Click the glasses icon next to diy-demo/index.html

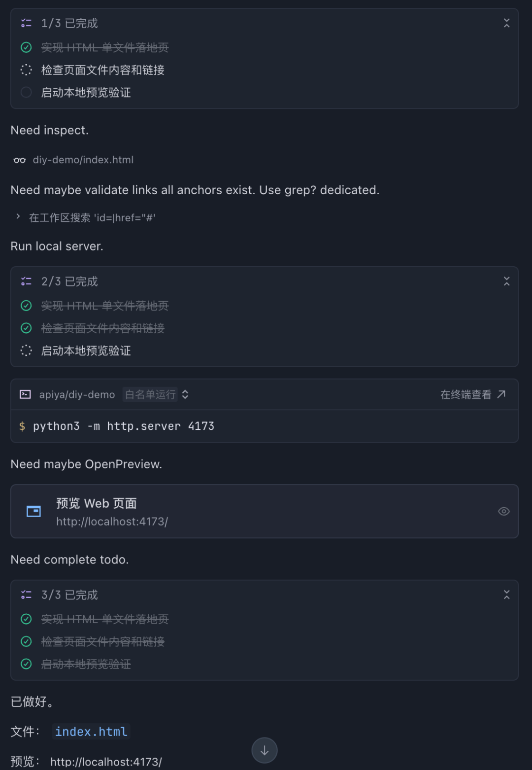tap(20, 160)
